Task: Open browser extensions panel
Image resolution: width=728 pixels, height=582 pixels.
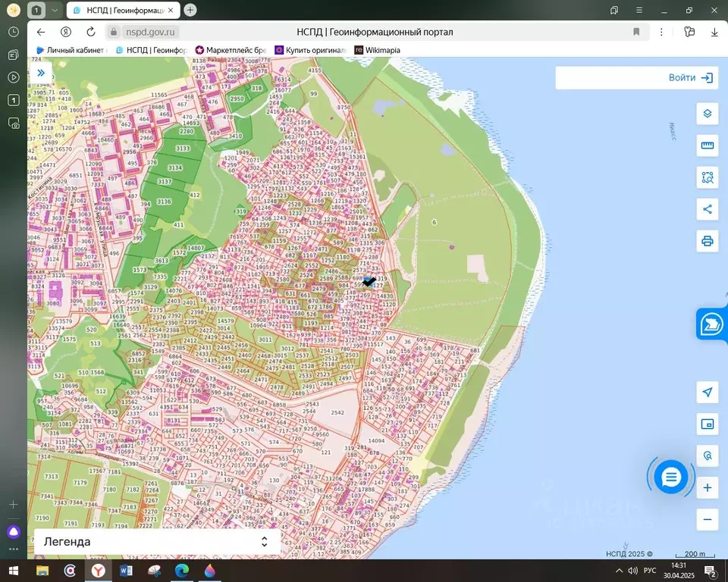Action: point(689,32)
